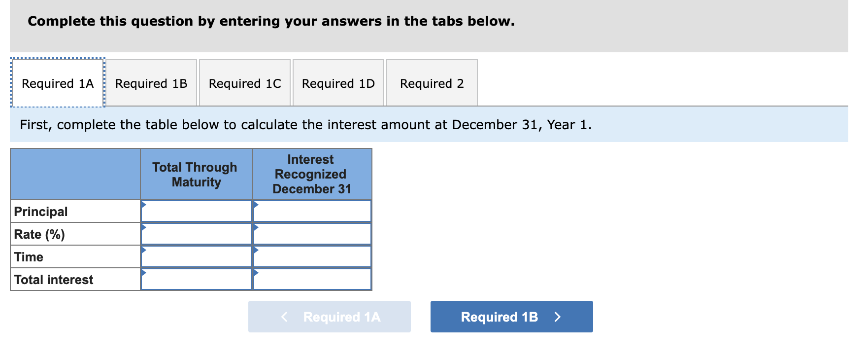Switch to the Required 2 tab

[432, 83]
